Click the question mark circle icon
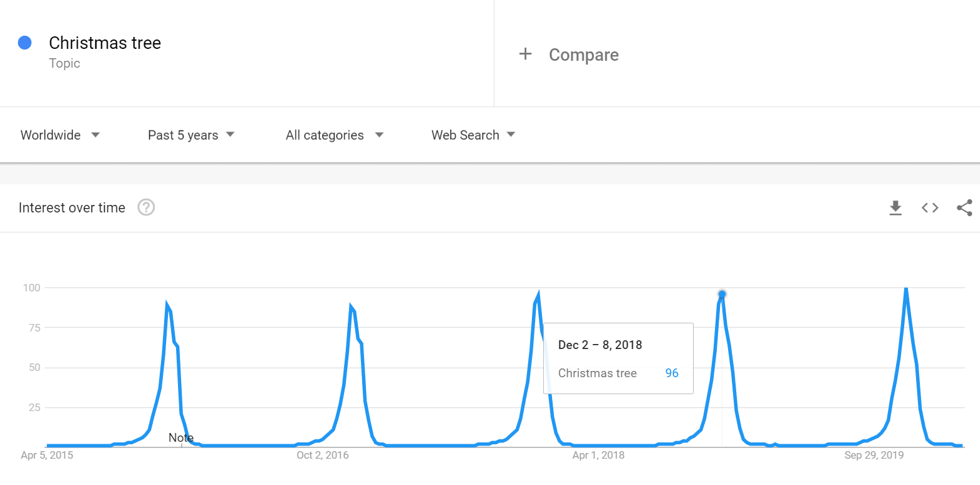980x485 pixels. pos(145,207)
